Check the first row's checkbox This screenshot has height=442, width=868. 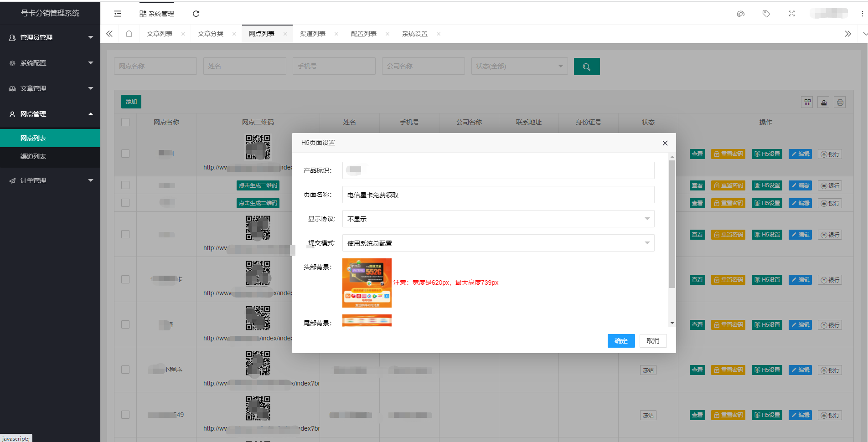click(x=125, y=154)
